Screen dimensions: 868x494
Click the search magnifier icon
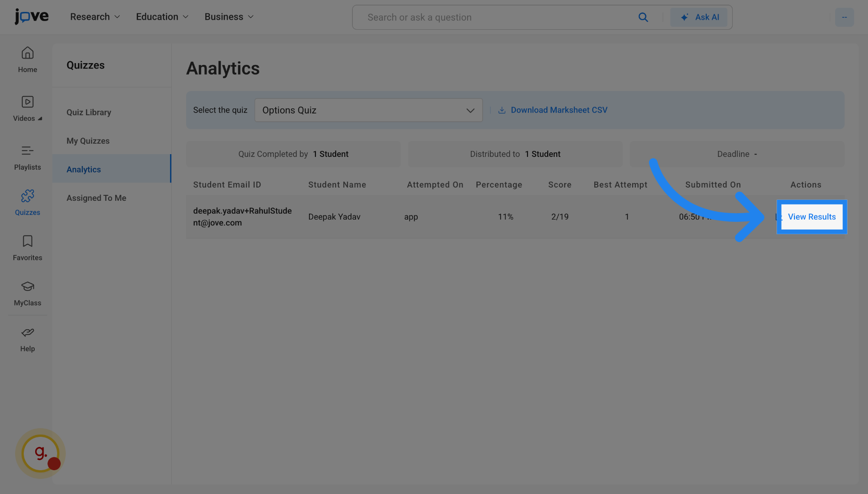pyautogui.click(x=643, y=17)
